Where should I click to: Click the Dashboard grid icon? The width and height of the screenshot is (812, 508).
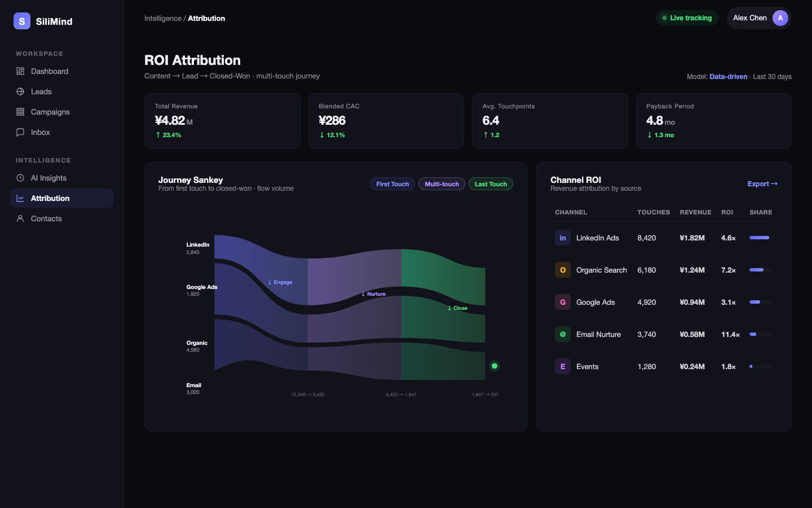(x=20, y=71)
